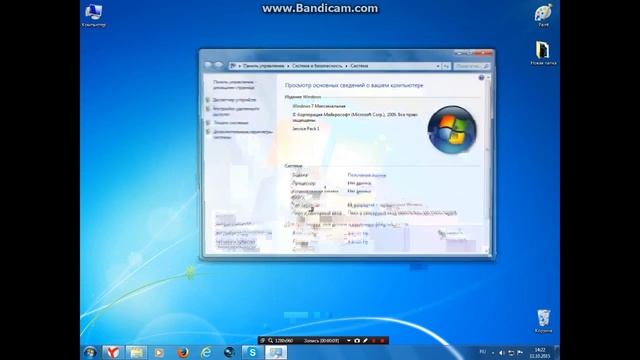Open Control Panel home page link
This screenshot has width=640, height=360.
point(234,84)
